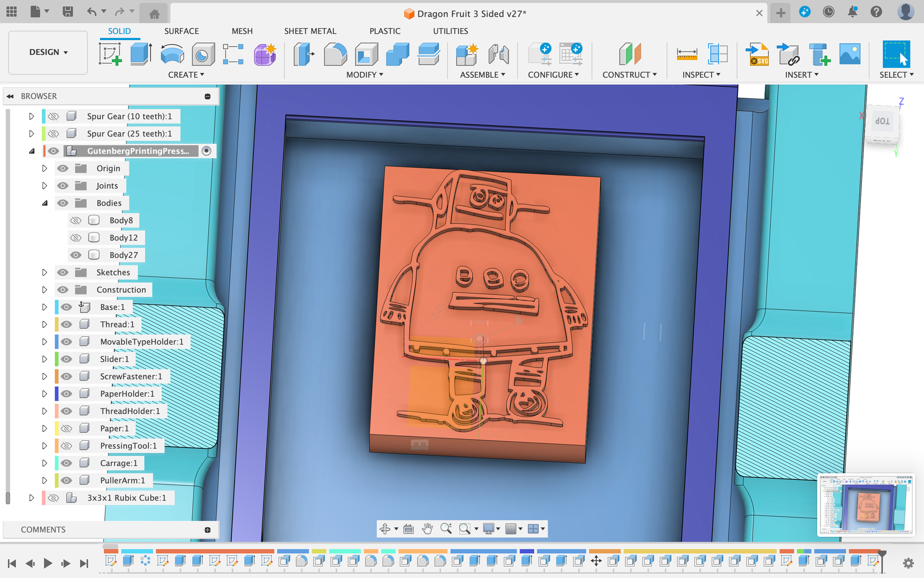Open the INSERT menu
This screenshot has width=924, height=578.
[x=802, y=75]
